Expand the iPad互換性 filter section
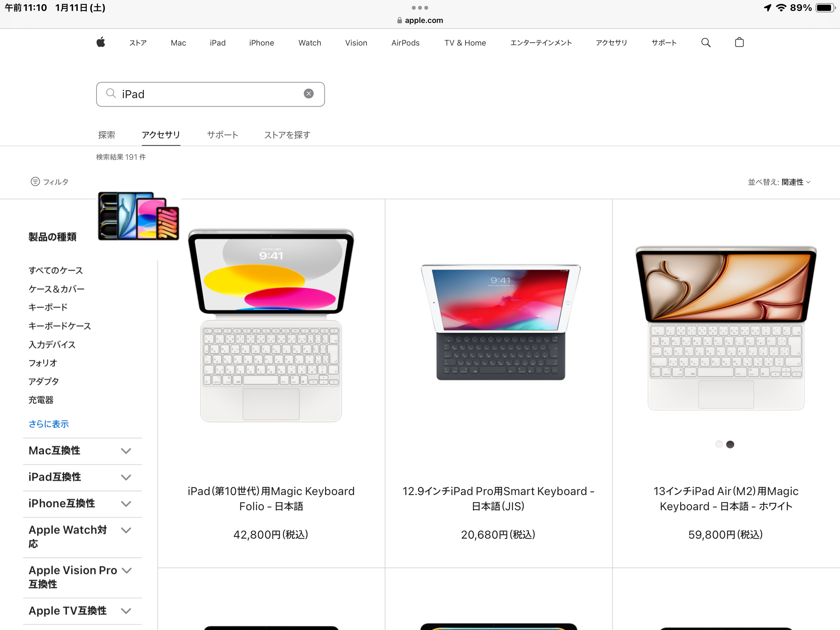 [x=126, y=477]
